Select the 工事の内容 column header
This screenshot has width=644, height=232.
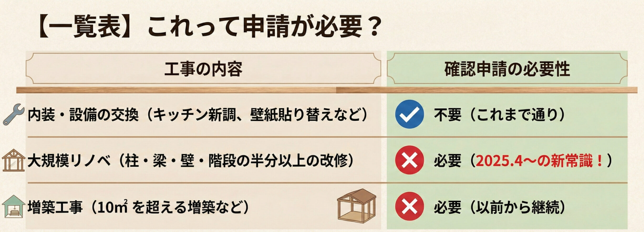click(x=203, y=69)
